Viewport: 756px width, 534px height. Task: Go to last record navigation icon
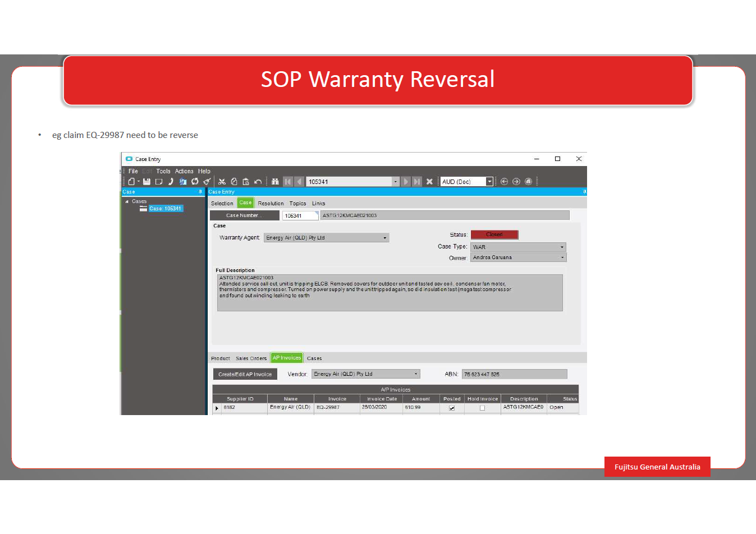417,181
